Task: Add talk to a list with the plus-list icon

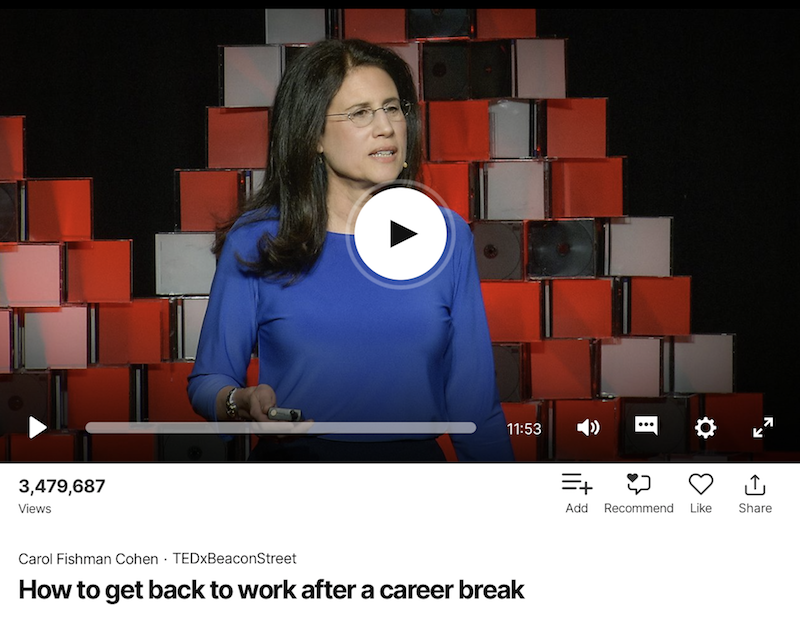Action: click(x=577, y=484)
